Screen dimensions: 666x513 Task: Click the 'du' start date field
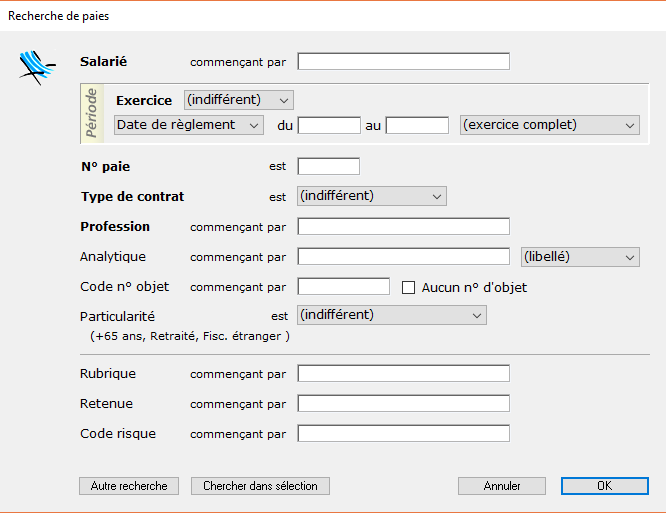tap(329, 125)
